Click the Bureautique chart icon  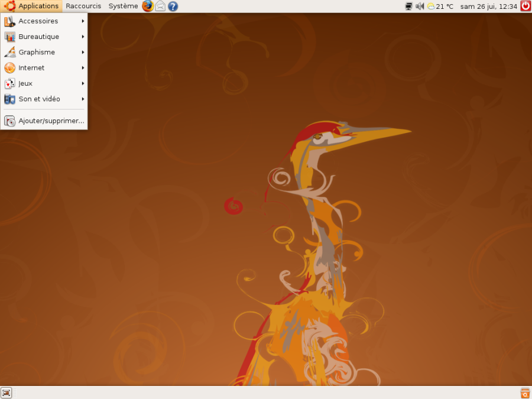[x=9, y=37]
